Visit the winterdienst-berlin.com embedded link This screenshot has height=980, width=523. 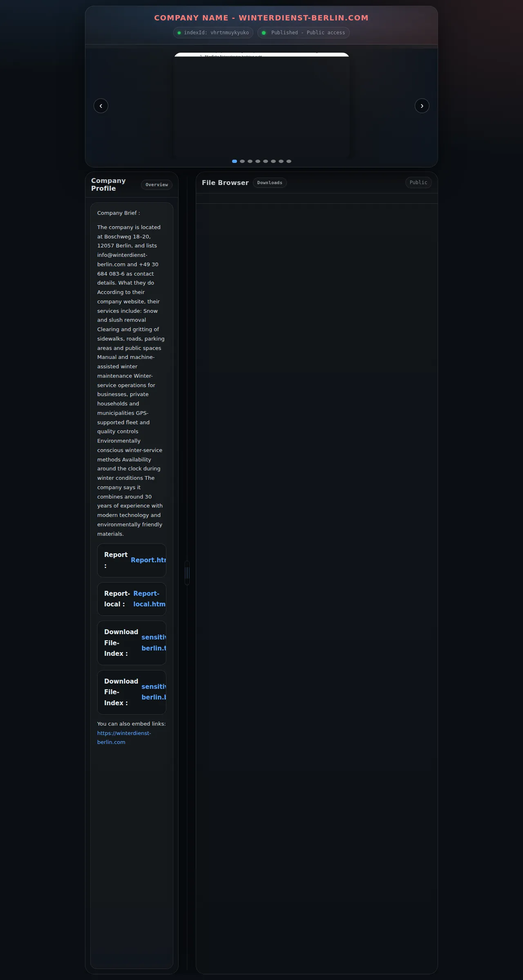click(x=124, y=737)
